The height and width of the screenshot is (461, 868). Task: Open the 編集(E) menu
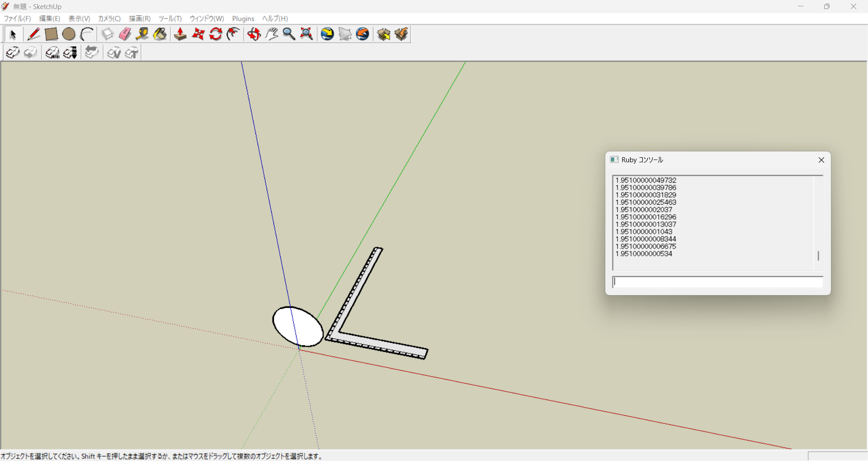point(50,19)
